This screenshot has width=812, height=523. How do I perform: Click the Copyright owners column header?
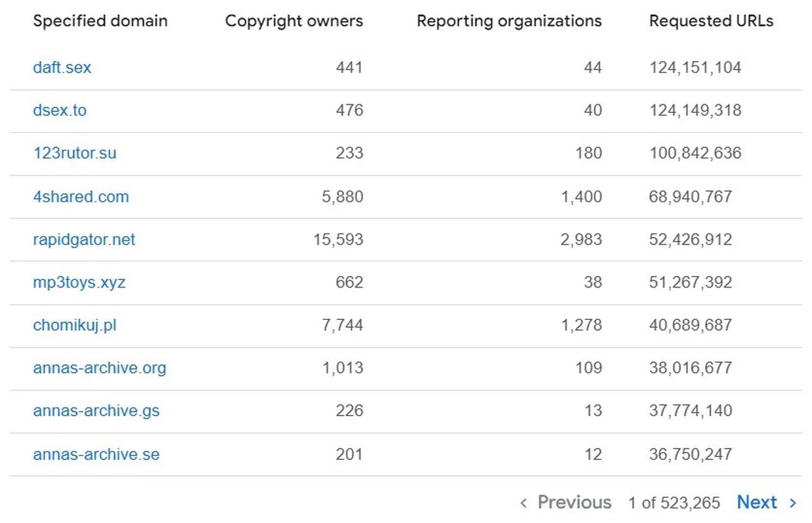tap(294, 21)
